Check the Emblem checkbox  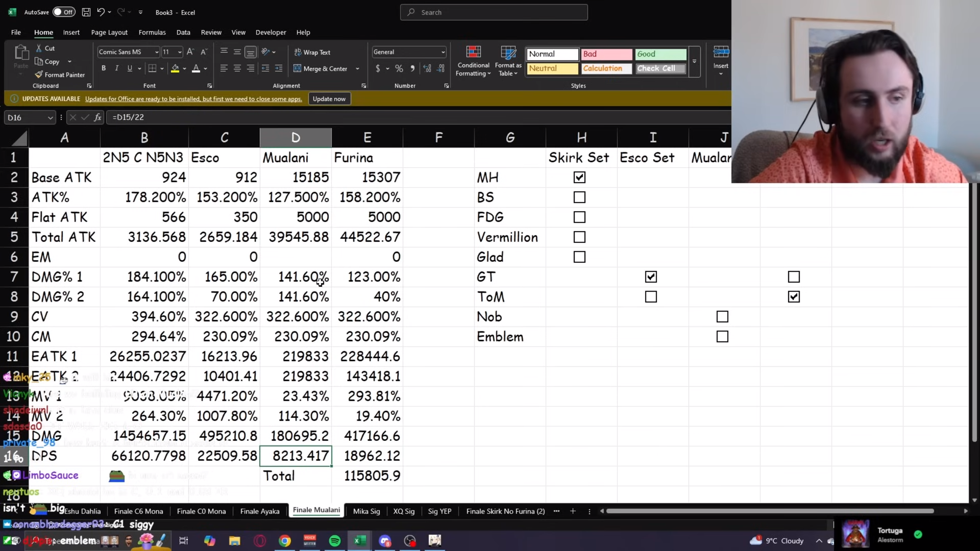pos(722,337)
